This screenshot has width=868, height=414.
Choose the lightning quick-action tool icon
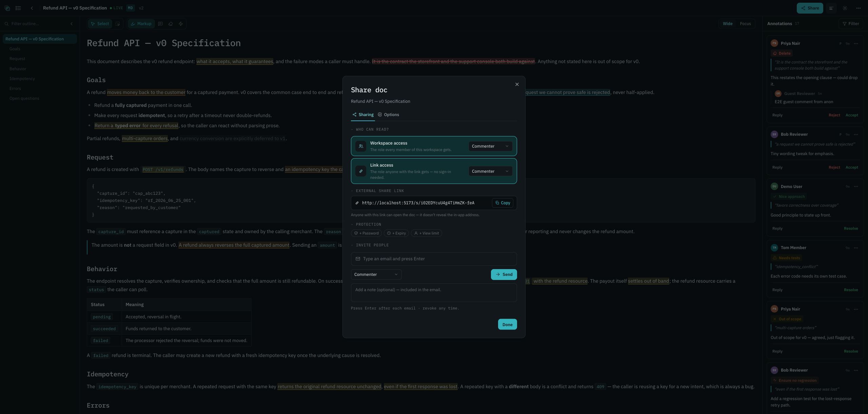click(x=181, y=24)
